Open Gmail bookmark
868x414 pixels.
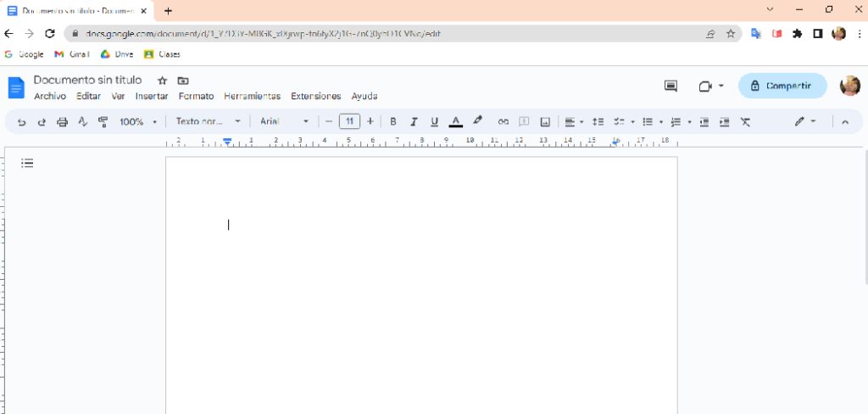point(72,54)
